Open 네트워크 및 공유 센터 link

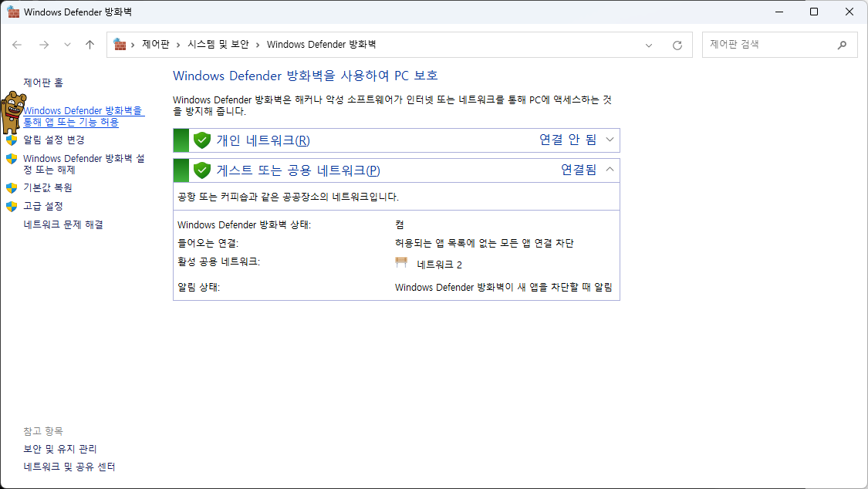click(69, 467)
